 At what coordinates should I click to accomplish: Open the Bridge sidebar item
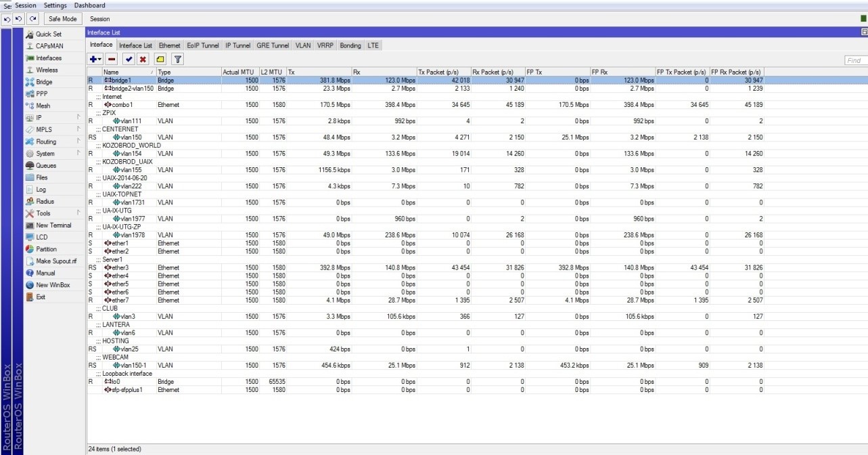(43, 82)
